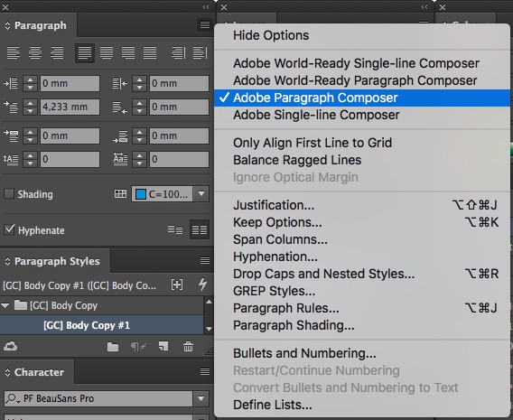Image resolution: width=513 pixels, height=420 pixels.
Task: Open the Character panel menu icon
Action: point(205,371)
